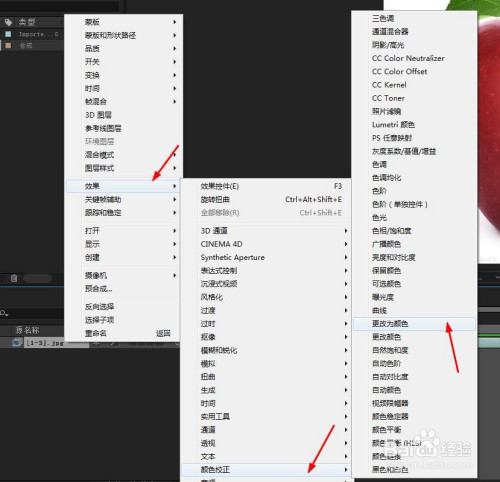500x482 pixels.
Task: Open the 显示 submenu
Action: [123, 244]
